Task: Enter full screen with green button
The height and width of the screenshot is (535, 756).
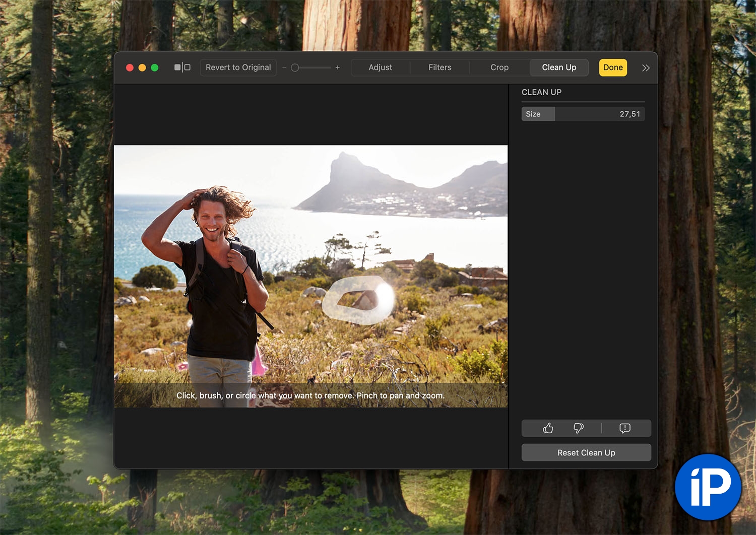Action: (155, 68)
